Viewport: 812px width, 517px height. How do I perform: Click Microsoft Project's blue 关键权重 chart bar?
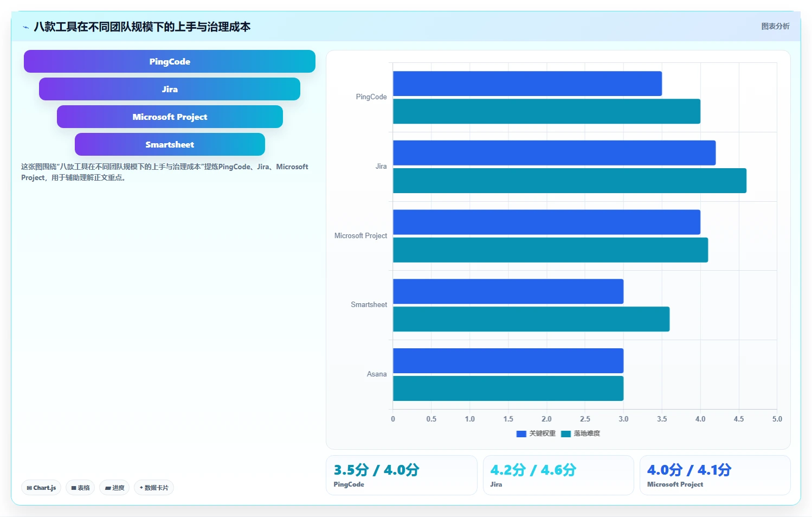pyautogui.click(x=546, y=222)
